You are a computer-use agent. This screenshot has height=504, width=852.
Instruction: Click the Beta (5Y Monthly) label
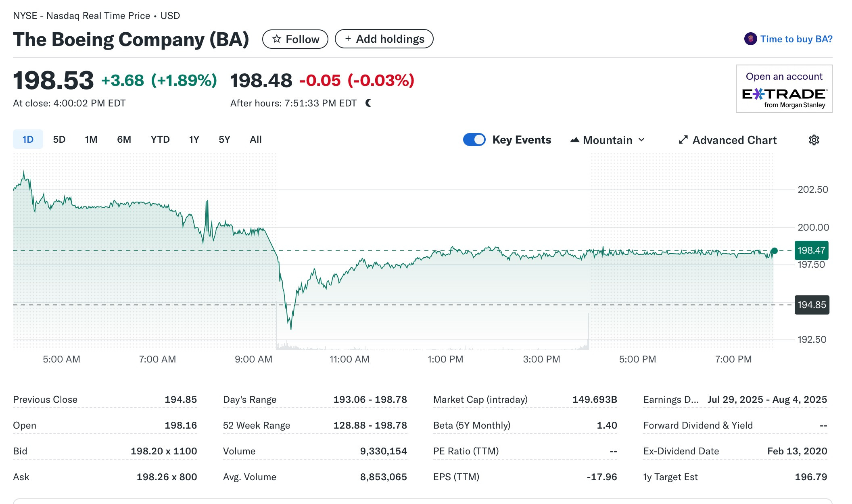point(472,425)
